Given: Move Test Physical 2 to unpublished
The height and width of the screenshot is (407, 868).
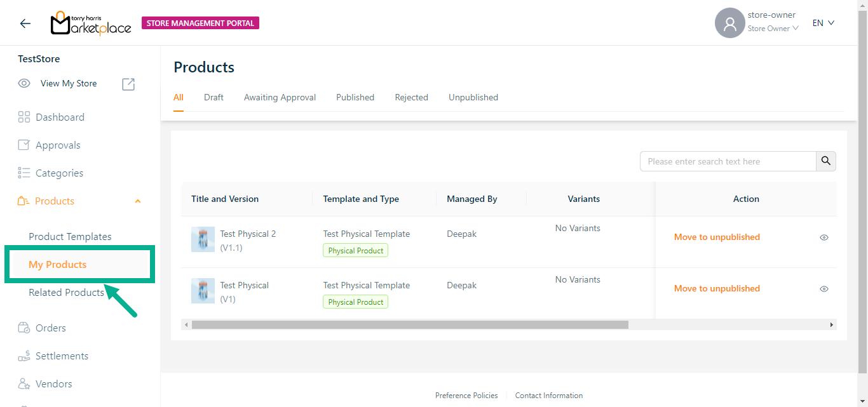Looking at the screenshot, I should click(717, 237).
